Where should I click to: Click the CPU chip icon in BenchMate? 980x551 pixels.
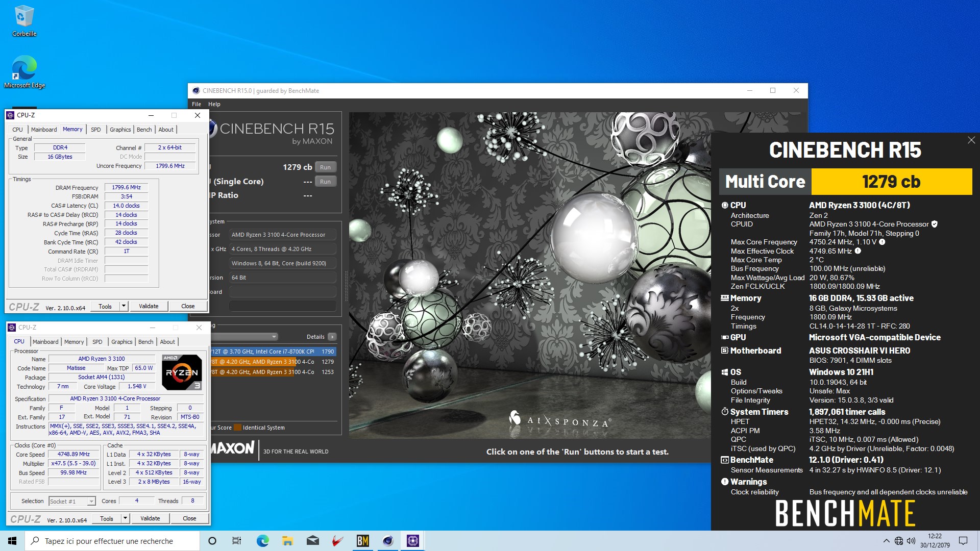[x=724, y=205]
